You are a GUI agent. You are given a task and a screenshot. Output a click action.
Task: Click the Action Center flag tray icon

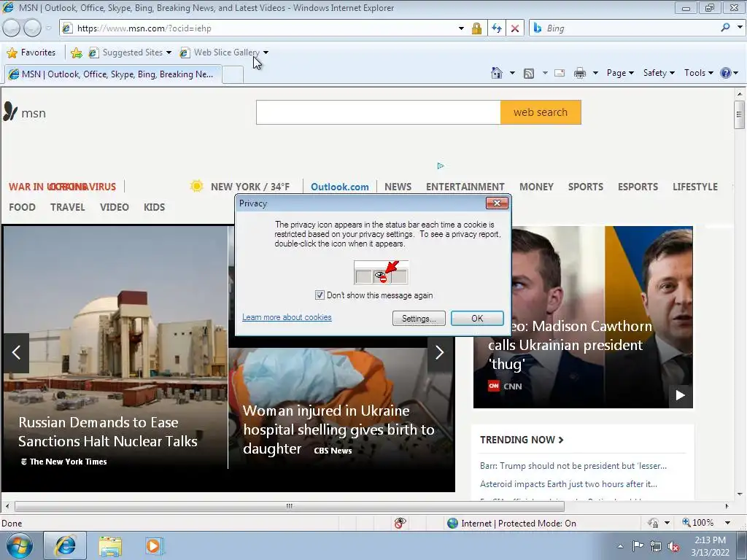point(638,545)
